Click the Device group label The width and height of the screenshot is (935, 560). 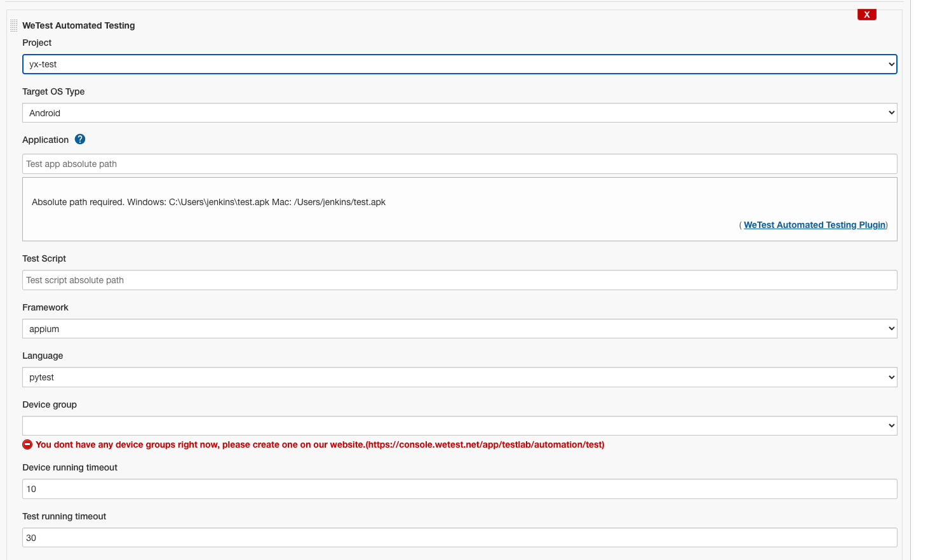50,404
